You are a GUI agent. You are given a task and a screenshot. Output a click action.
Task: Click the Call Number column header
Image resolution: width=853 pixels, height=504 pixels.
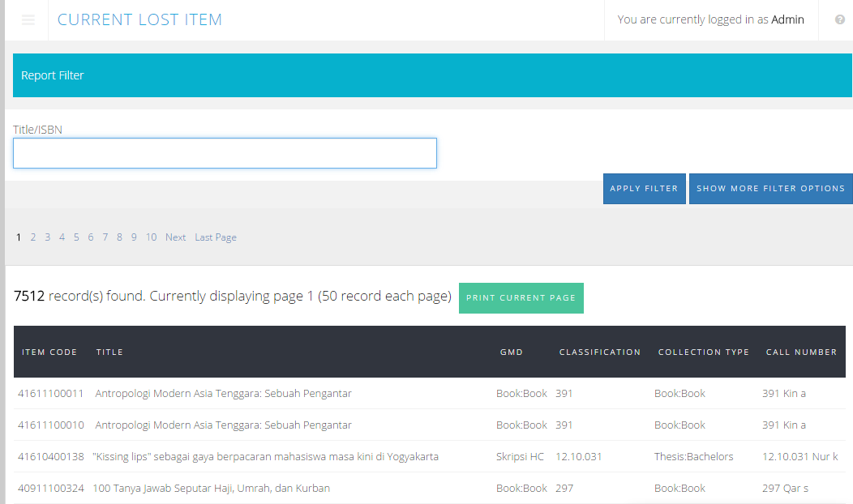[801, 352]
